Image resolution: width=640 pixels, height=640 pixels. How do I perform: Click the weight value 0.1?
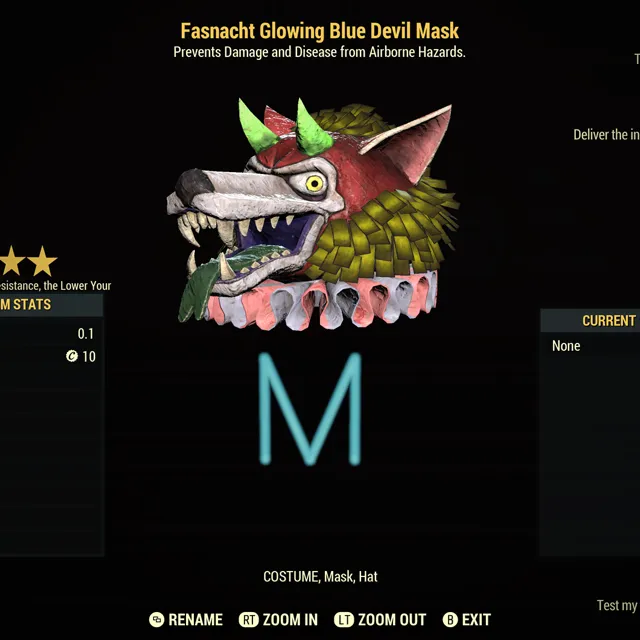click(x=86, y=334)
